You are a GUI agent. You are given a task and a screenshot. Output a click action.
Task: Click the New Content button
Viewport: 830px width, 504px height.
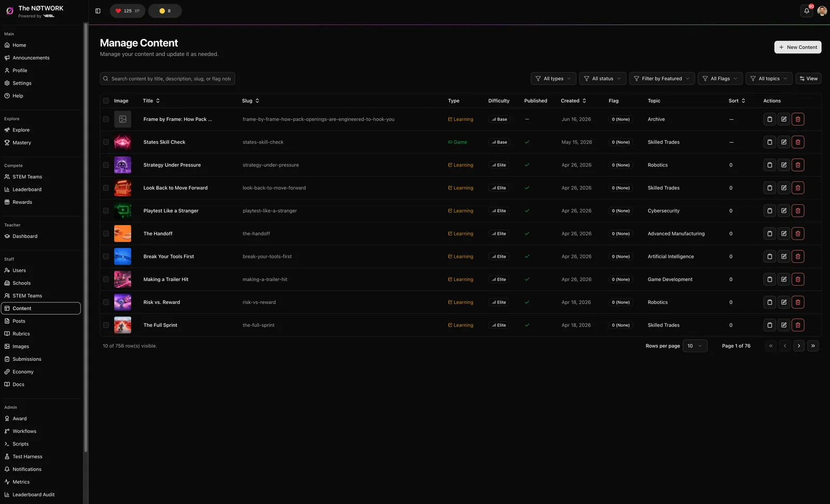[798, 47]
